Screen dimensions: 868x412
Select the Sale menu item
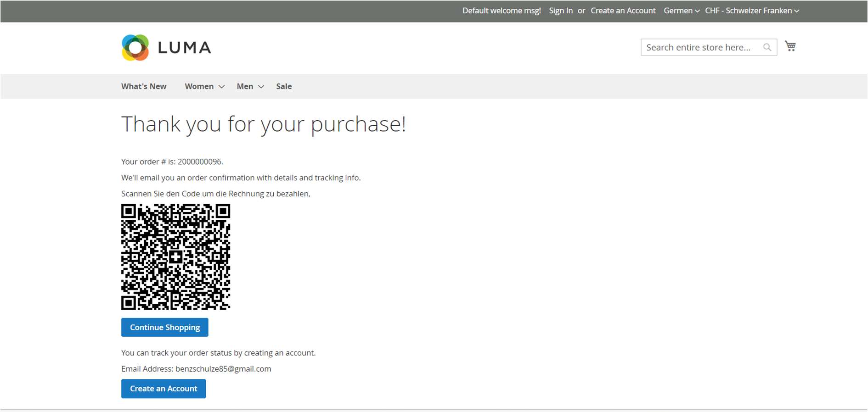(x=284, y=86)
